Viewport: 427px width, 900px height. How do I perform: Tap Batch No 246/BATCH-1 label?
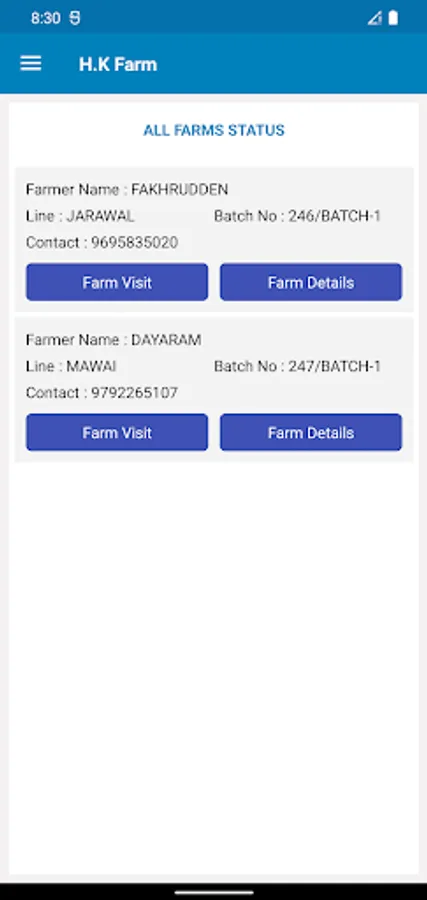297,216
